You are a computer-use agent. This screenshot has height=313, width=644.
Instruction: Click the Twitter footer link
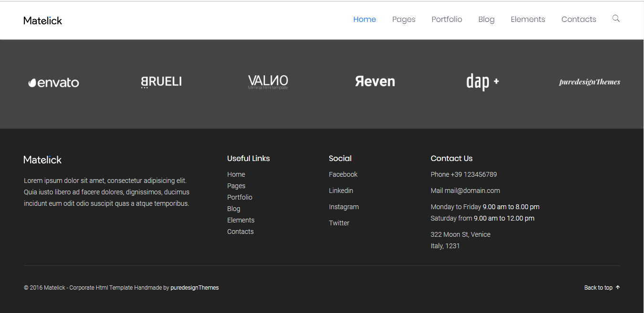(339, 223)
